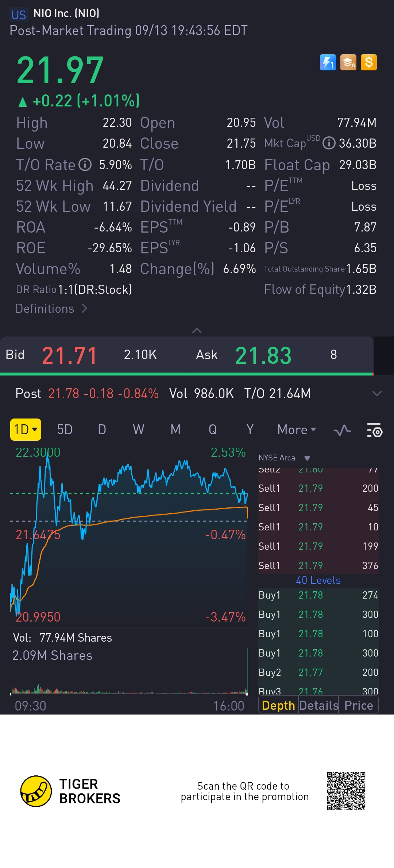Viewport: 394px width, 868px height.
Task: Open the 1D timeframe dropdown
Action: tap(26, 430)
